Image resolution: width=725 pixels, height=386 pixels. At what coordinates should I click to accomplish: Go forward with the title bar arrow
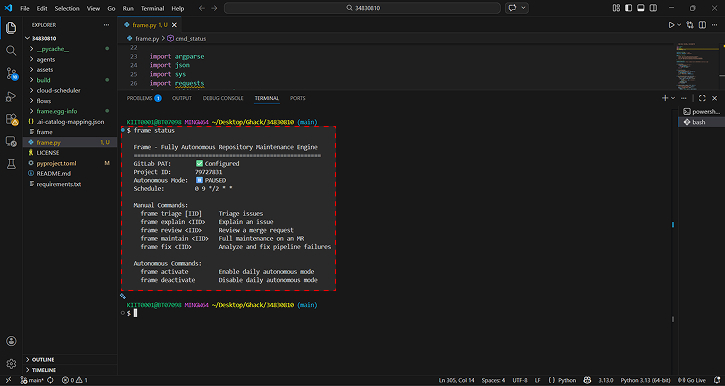(x=214, y=8)
